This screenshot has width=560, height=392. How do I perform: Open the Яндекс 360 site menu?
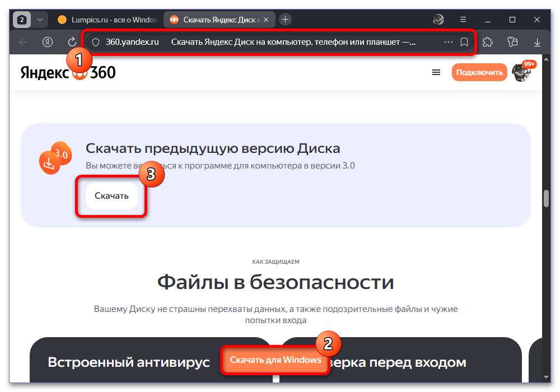[x=436, y=72]
